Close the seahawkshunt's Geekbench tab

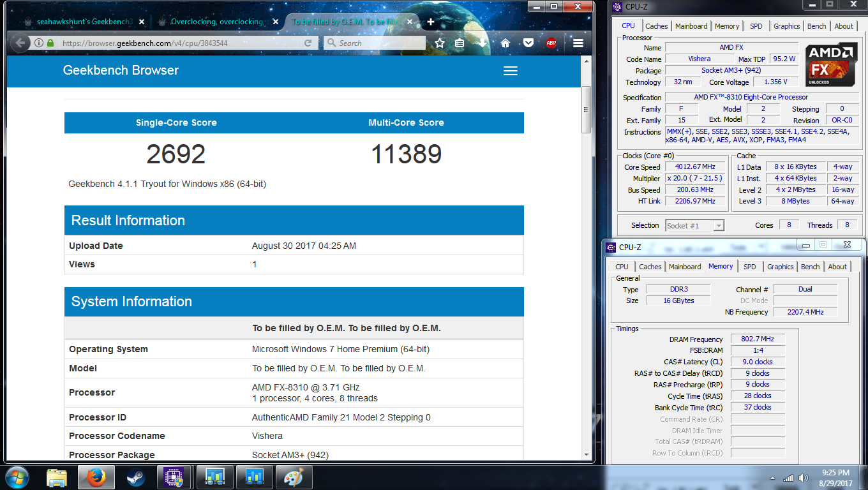pos(142,22)
